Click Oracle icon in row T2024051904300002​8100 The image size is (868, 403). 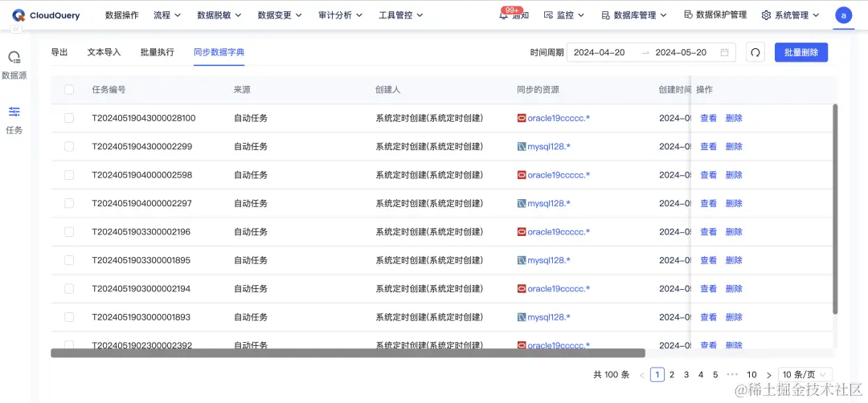pos(522,118)
